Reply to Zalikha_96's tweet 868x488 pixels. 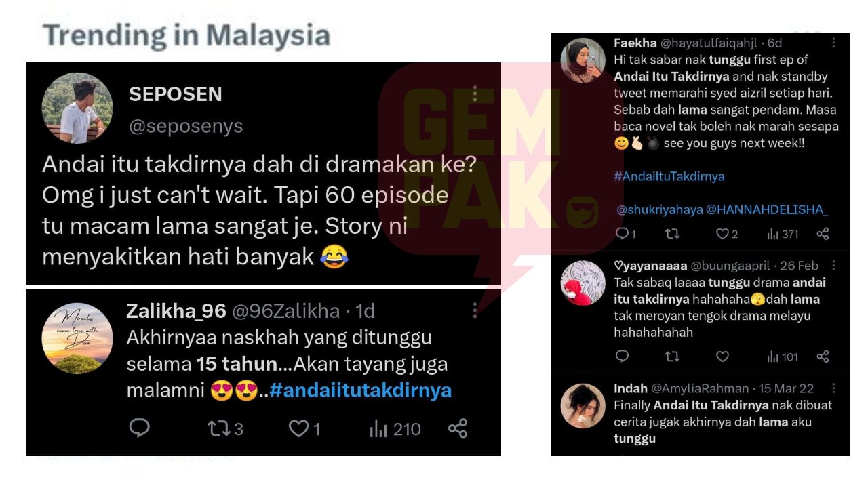point(139,428)
